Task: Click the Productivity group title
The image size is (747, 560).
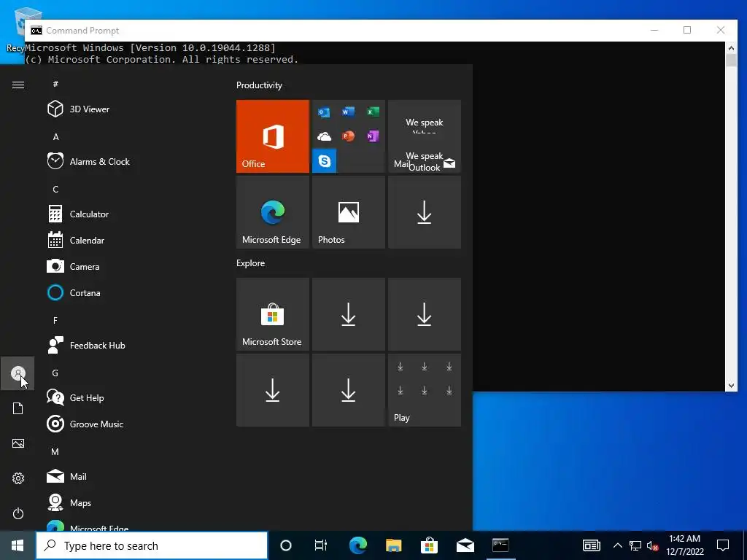Action: 259,85
